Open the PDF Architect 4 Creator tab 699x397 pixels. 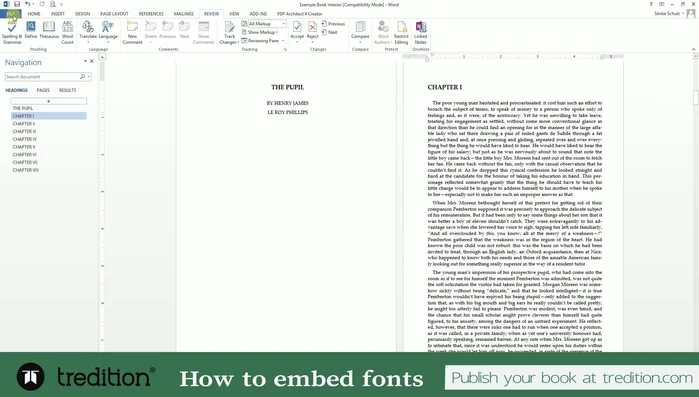pos(300,14)
